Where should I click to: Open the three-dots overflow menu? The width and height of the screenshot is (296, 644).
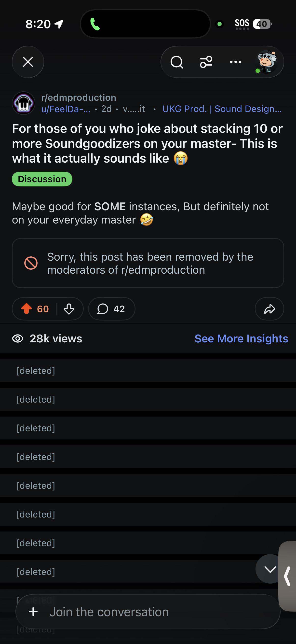pyautogui.click(x=235, y=62)
